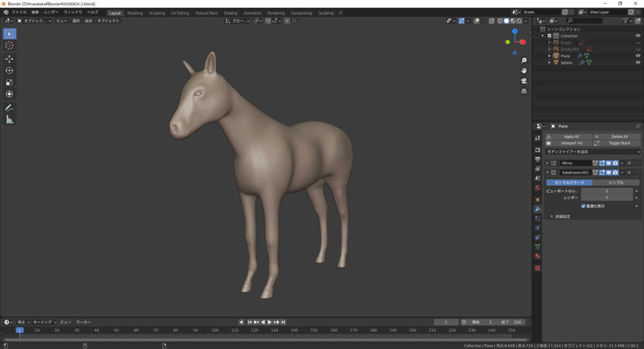Open the Modifier properties wrench tab

click(538, 209)
